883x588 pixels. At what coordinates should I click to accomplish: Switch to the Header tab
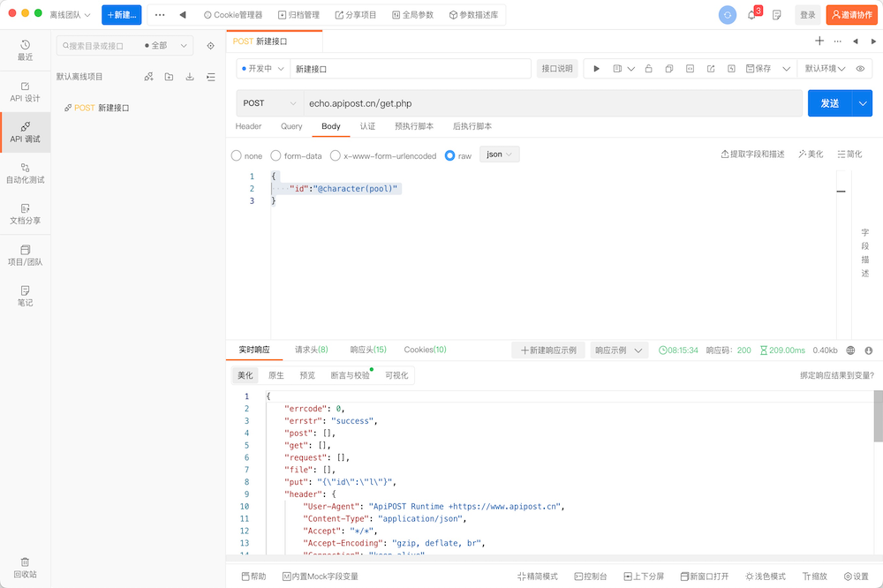(248, 126)
